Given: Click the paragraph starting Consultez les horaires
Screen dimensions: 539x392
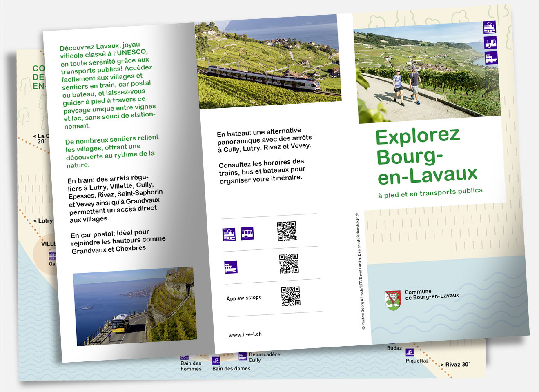Looking at the screenshot, I should click(x=262, y=171).
